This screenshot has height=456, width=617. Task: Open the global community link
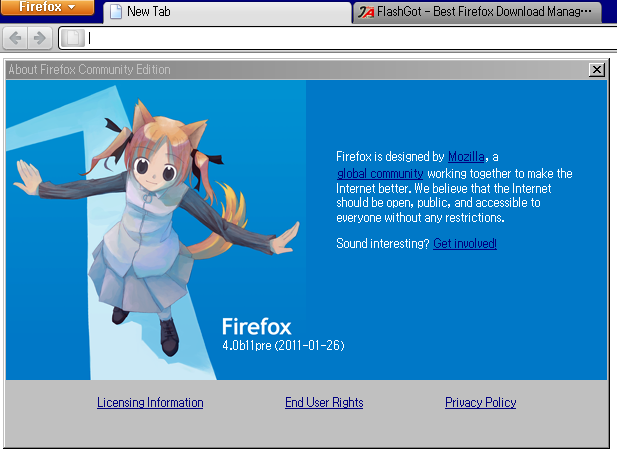point(380,174)
